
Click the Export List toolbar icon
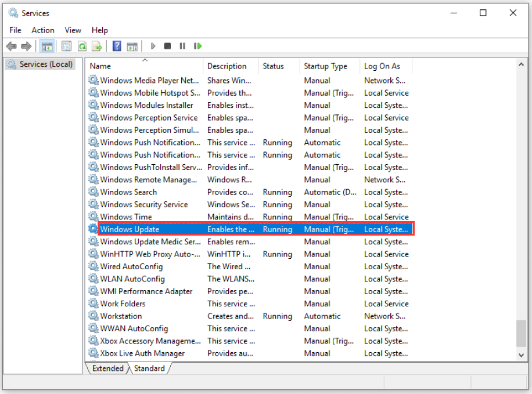coord(97,46)
